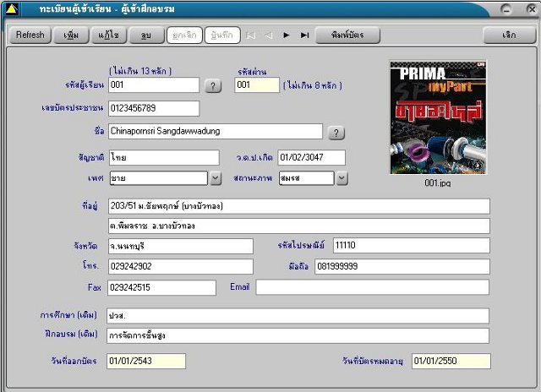Click the previous training field

click(x=298, y=335)
